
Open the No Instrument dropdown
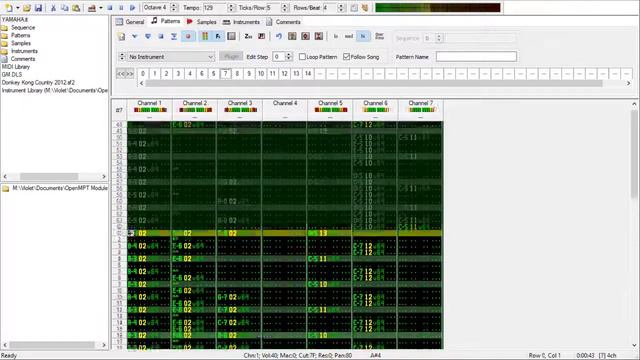(171, 57)
